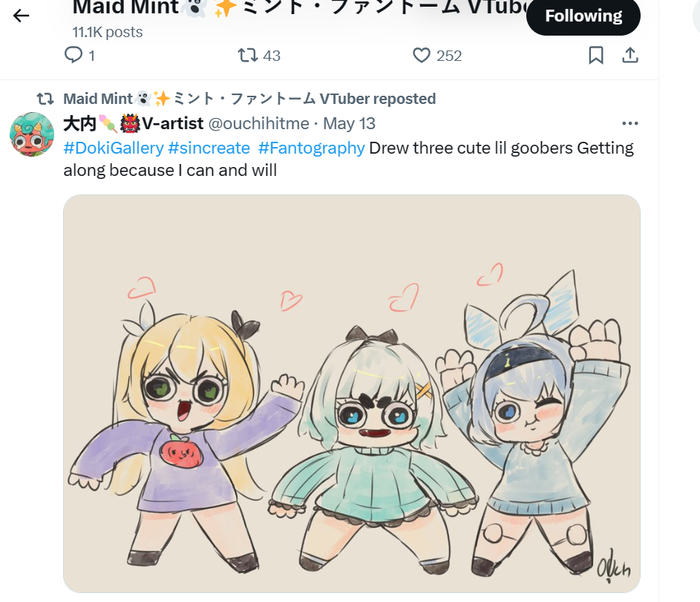The width and height of the screenshot is (700, 602).
Task: Open replies via speech bubble icon
Action: (x=73, y=55)
